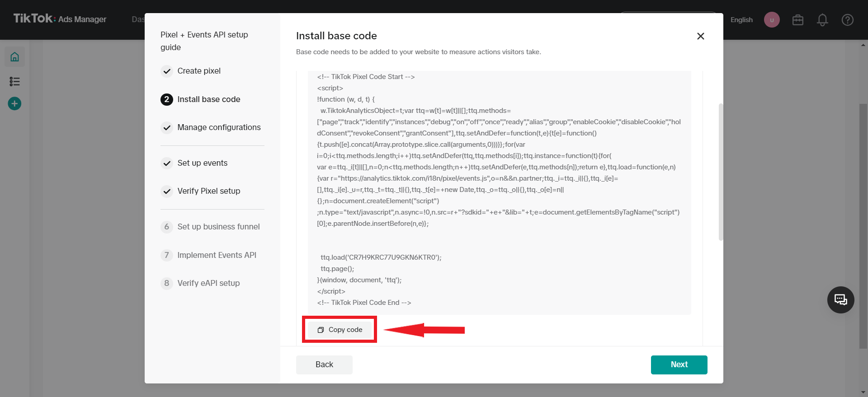Copy the pixel base code

coord(340,330)
